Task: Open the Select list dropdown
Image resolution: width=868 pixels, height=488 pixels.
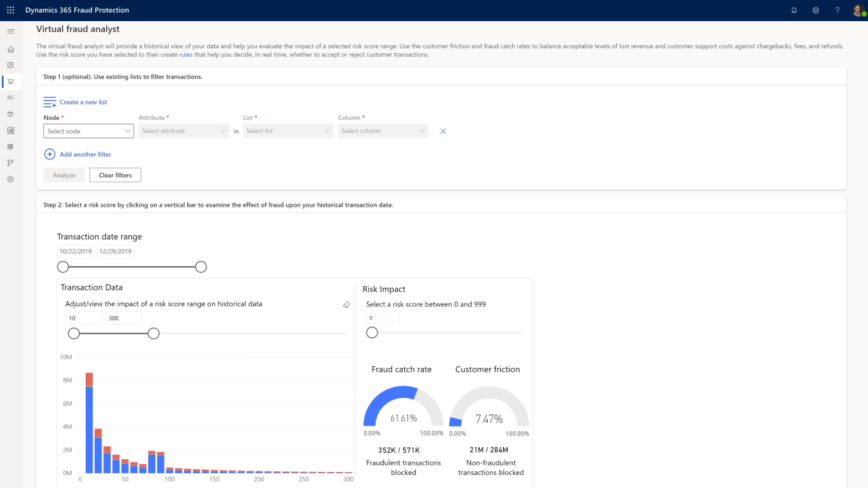Action: point(288,131)
